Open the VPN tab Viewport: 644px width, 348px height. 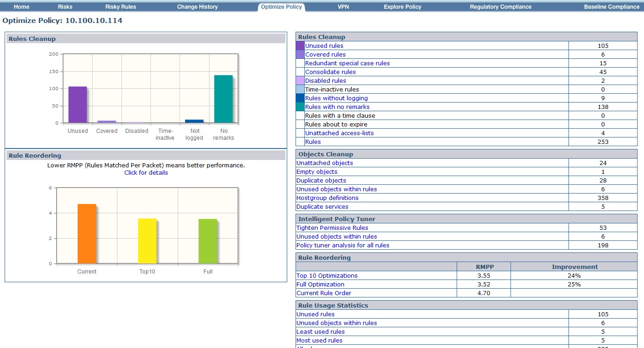[x=343, y=7]
